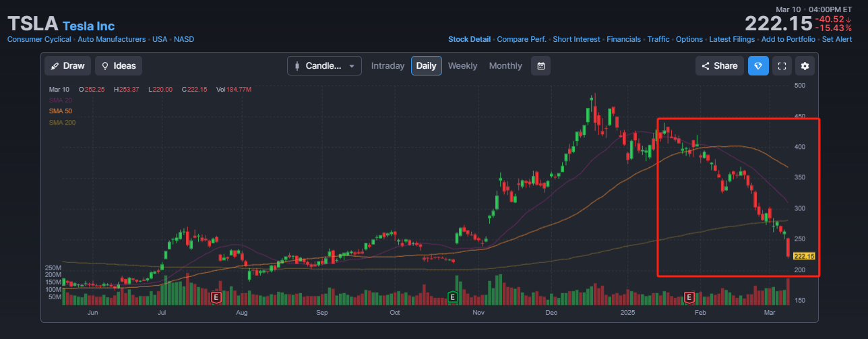Open chart settings gear

pos(805,66)
